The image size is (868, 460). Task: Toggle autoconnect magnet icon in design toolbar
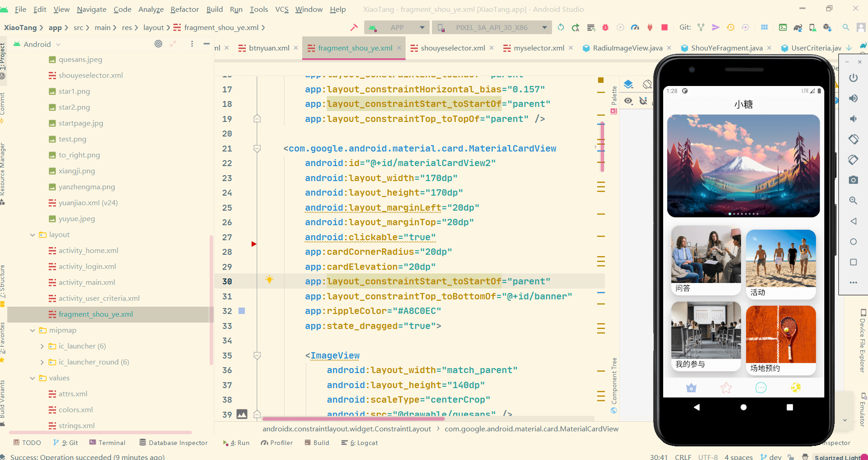pyautogui.click(x=643, y=101)
